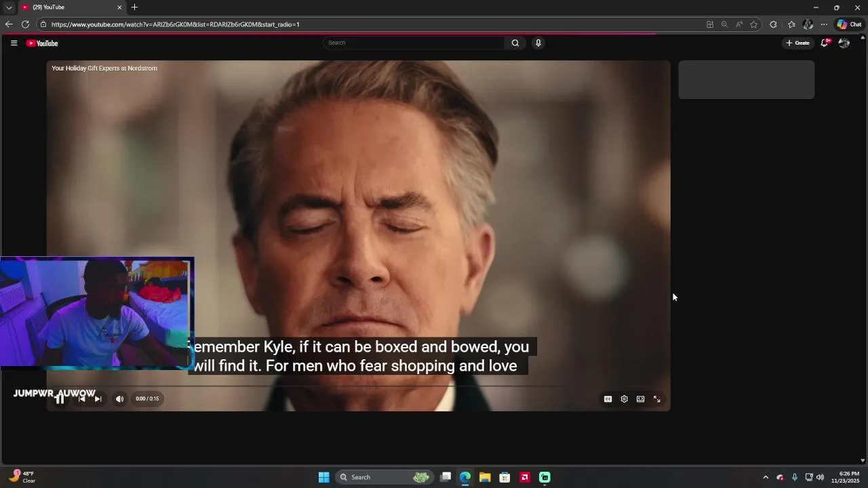This screenshot has height=488, width=868.
Task: Close the YouTube tab
Action: coord(119,7)
